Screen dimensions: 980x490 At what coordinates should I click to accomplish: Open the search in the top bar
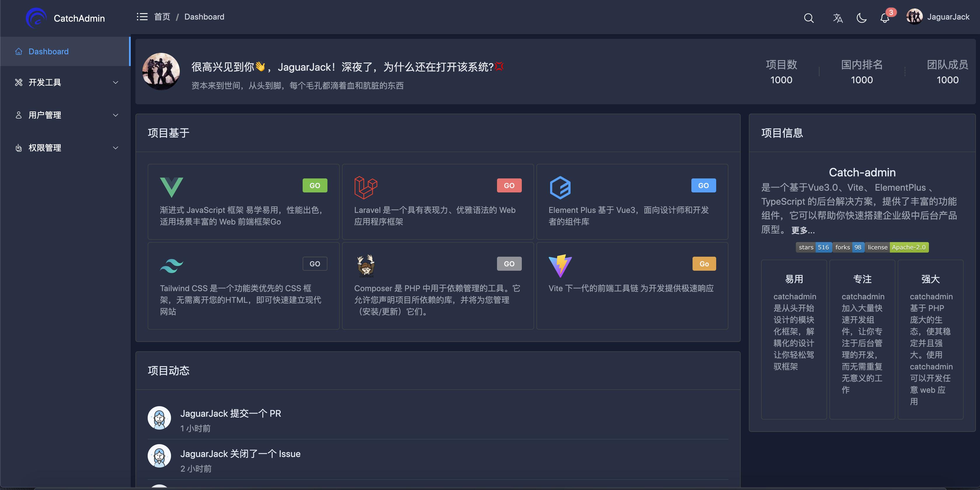[x=809, y=18]
